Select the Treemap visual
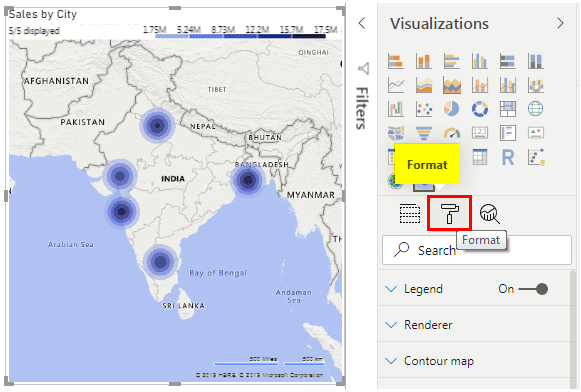Screen dimensions: 581x392 [508, 109]
